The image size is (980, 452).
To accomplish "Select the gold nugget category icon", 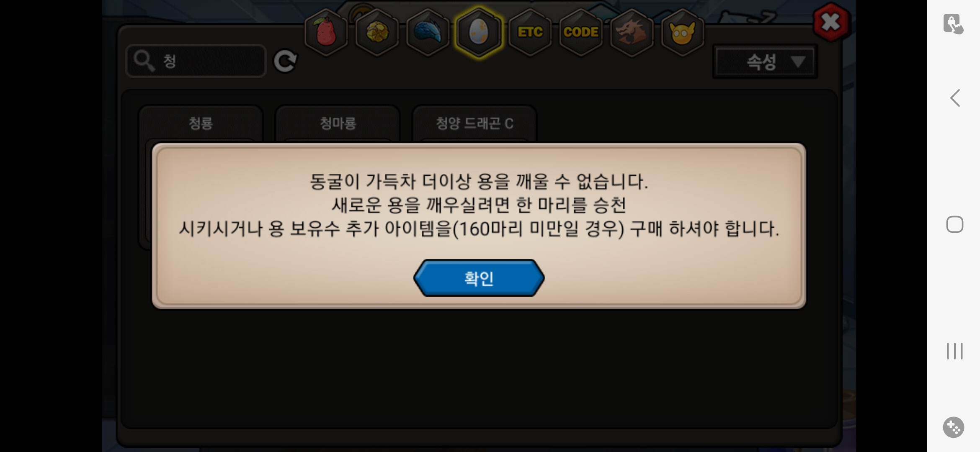I will coord(377,32).
